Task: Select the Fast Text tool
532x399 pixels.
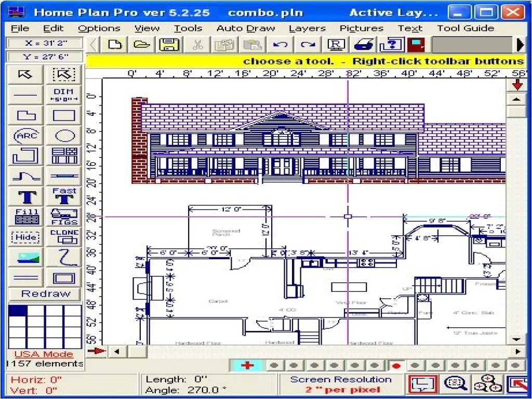Action: pos(63,196)
